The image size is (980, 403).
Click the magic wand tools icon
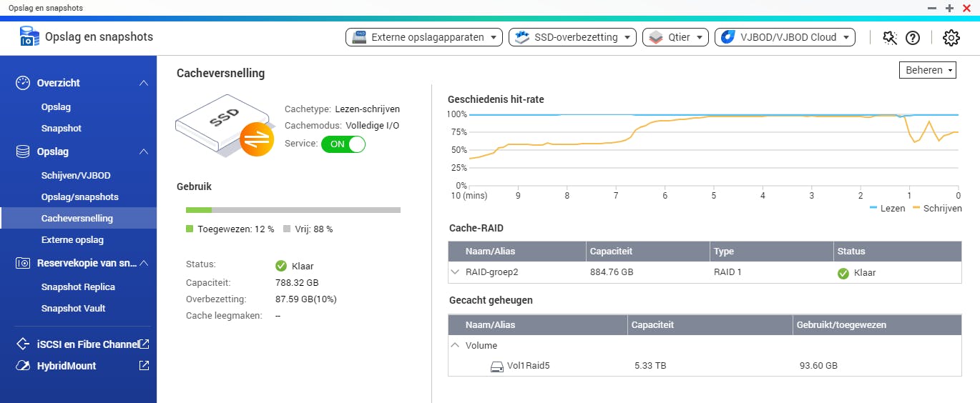click(x=890, y=38)
